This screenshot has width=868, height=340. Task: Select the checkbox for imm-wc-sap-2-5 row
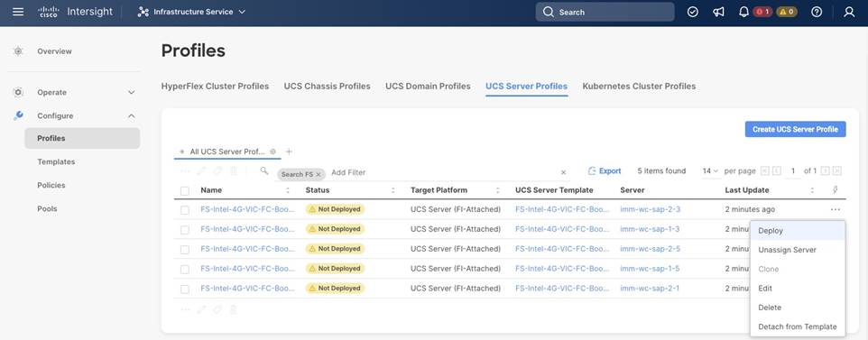coord(185,250)
